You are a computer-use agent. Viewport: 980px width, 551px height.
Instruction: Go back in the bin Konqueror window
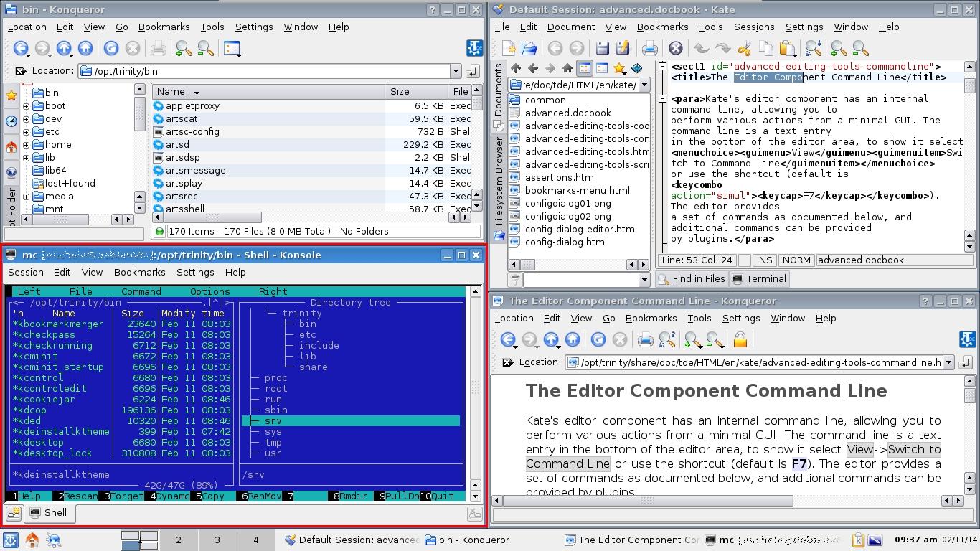coord(21,49)
